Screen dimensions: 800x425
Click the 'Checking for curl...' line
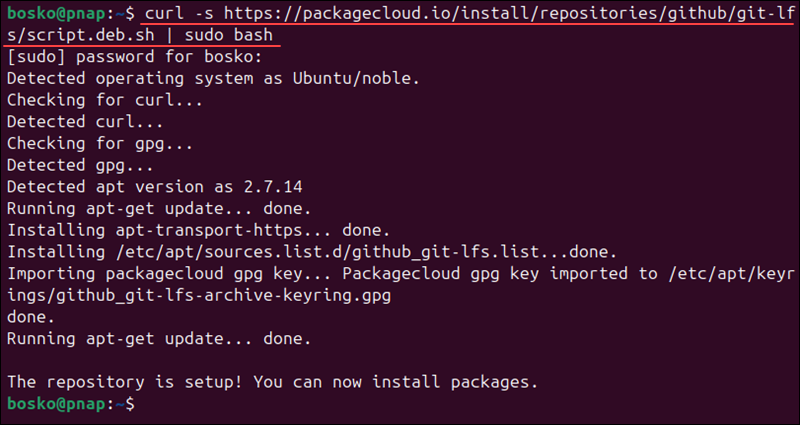pos(105,100)
